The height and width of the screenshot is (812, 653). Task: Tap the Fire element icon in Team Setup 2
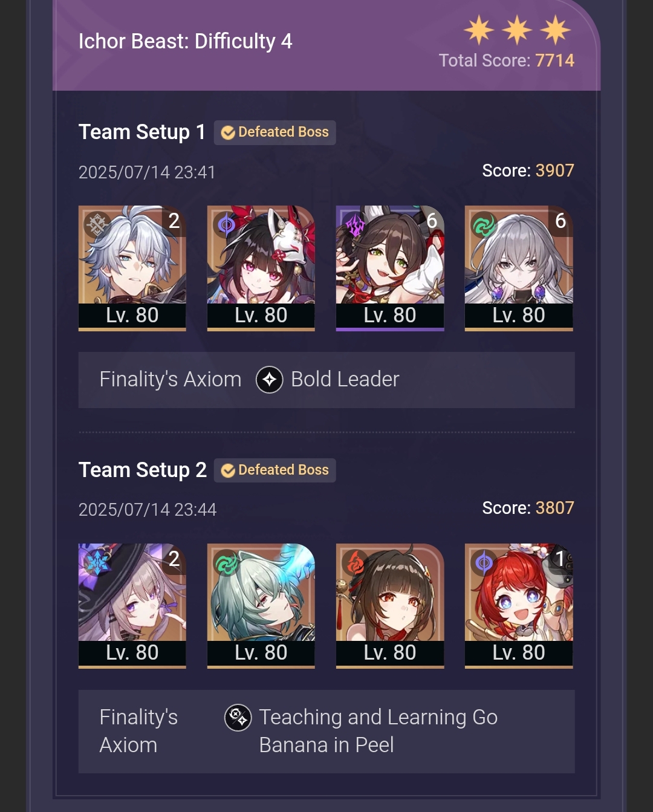click(x=355, y=563)
